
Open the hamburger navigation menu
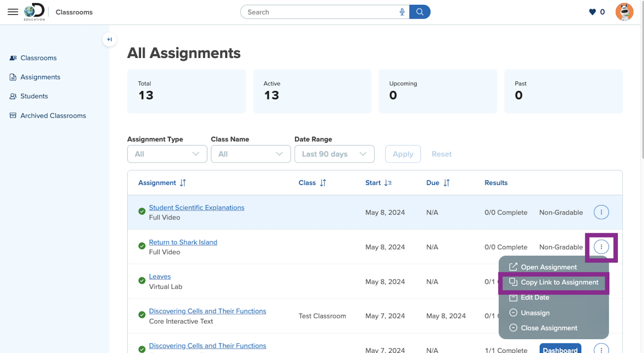tap(13, 12)
